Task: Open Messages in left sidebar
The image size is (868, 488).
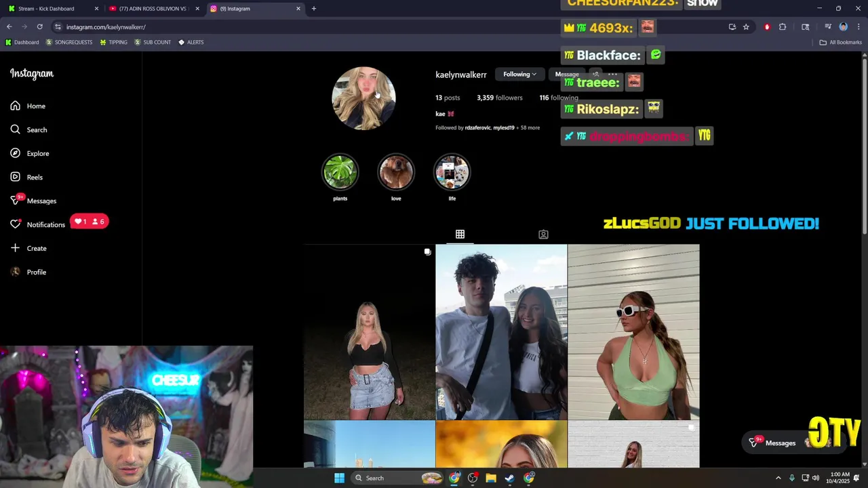Action: [33, 201]
